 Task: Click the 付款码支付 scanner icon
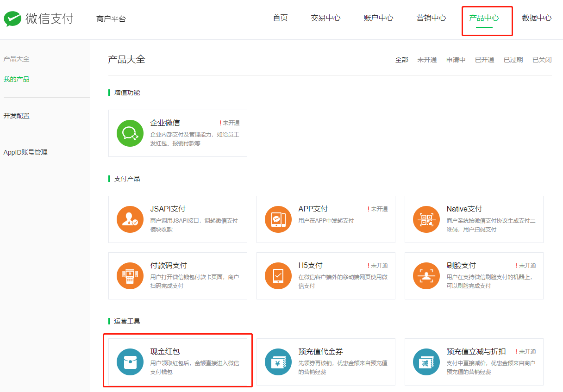[x=130, y=276]
